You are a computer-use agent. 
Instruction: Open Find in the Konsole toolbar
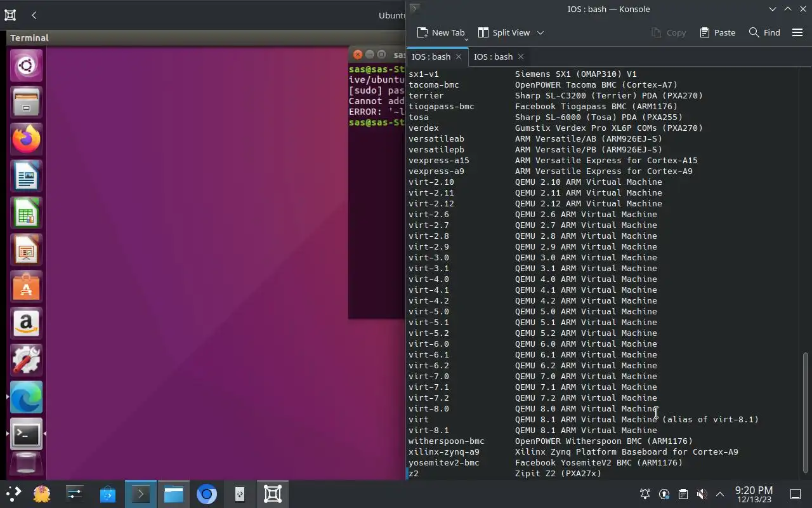pos(764,32)
